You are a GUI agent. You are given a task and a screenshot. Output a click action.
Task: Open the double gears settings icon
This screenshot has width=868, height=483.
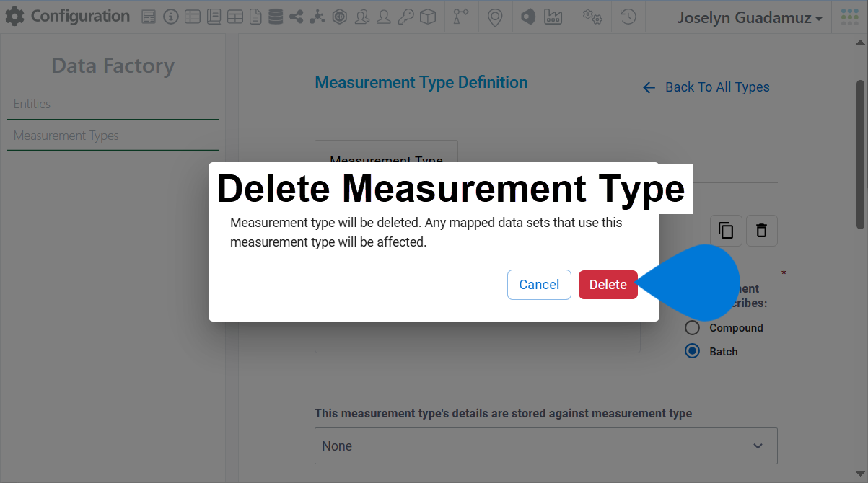[593, 17]
